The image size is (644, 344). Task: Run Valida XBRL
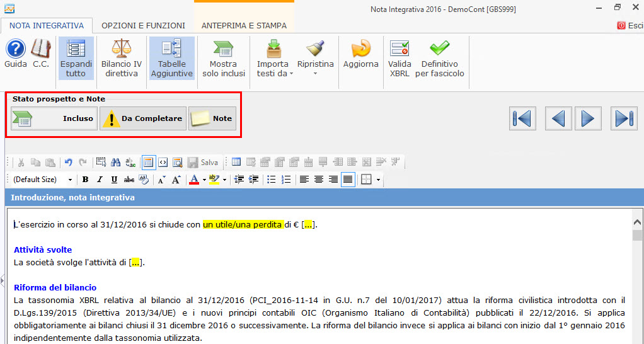tap(400, 58)
